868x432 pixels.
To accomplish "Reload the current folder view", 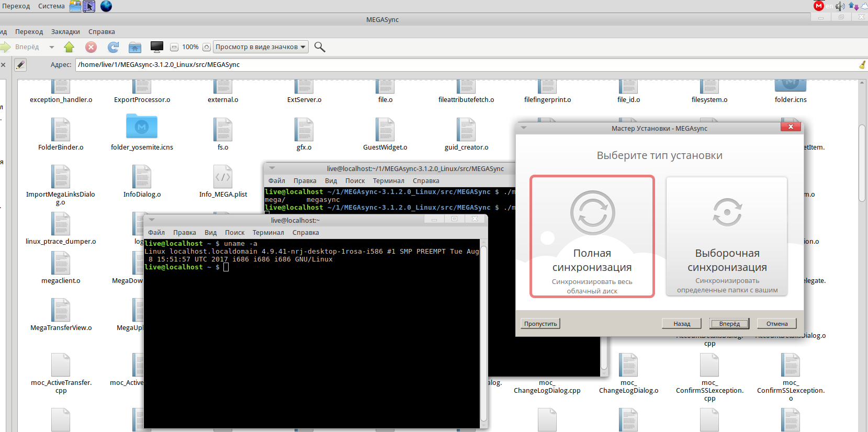I will pyautogui.click(x=113, y=47).
